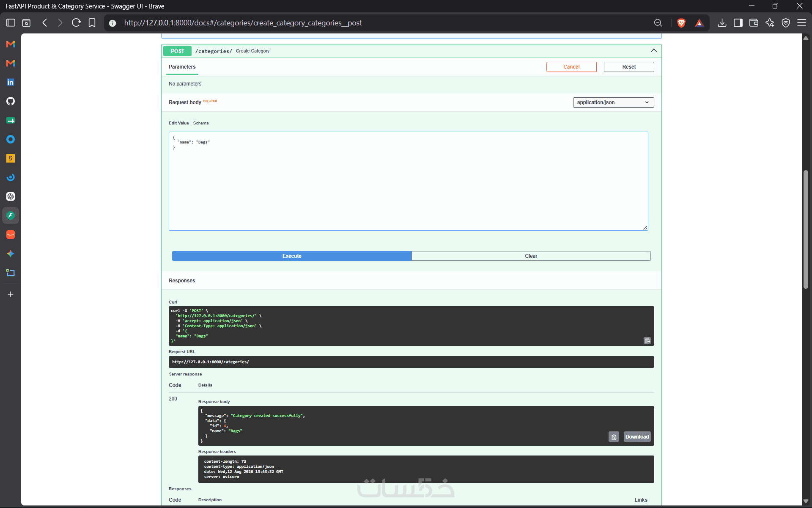Open the orange number 5 sidebar shortcut
The height and width of the screenshot is (508, 812).
[x=11, y=158]
